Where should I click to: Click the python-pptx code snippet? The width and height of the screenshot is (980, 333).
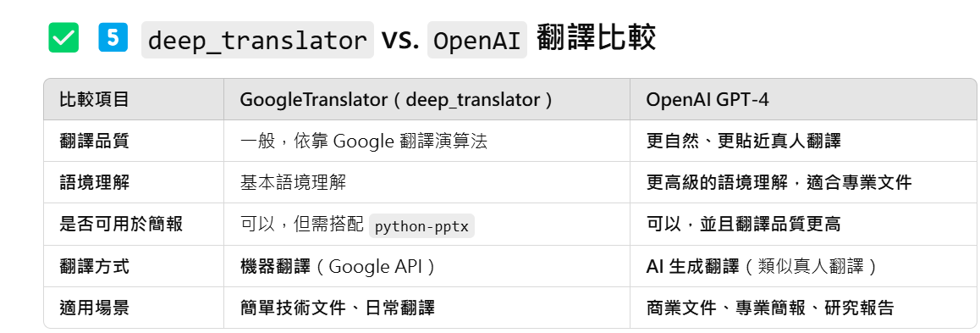pos(422,226)
